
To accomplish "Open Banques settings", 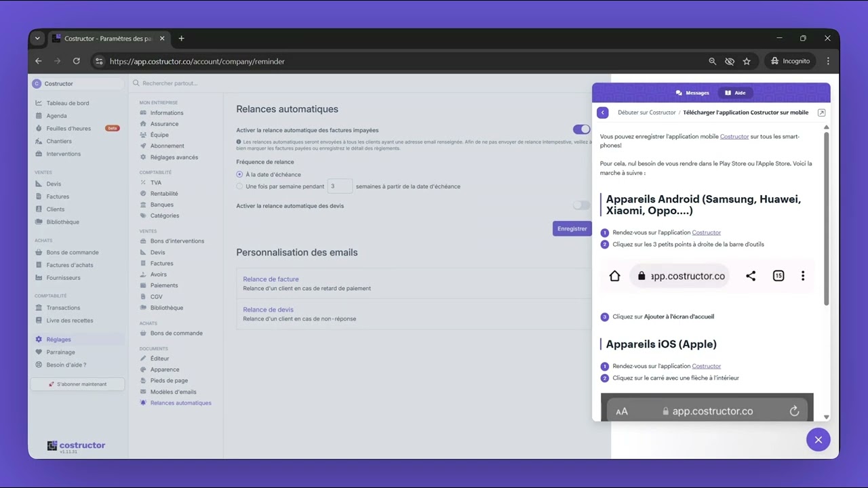I will coord(161,205).
